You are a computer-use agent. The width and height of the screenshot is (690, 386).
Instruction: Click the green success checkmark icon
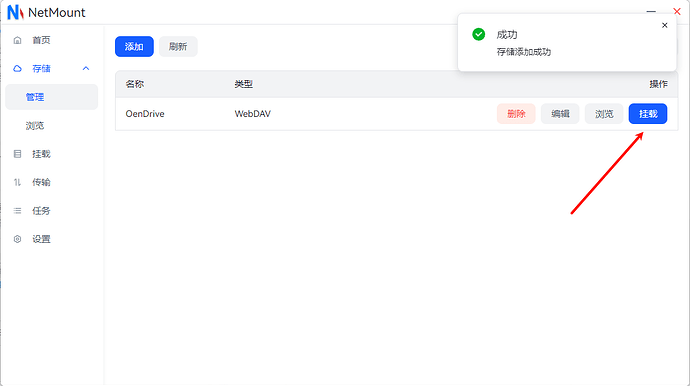pos(478,34)
